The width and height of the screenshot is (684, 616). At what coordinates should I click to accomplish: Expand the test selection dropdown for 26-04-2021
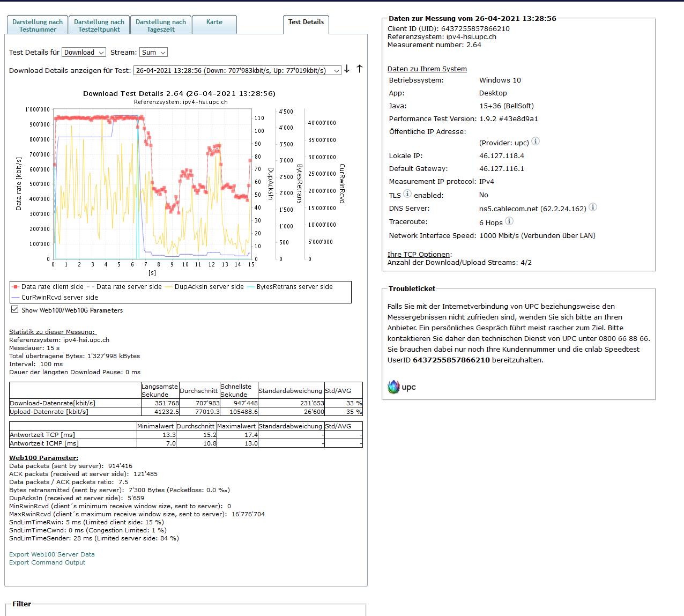[x=237, y=70]
